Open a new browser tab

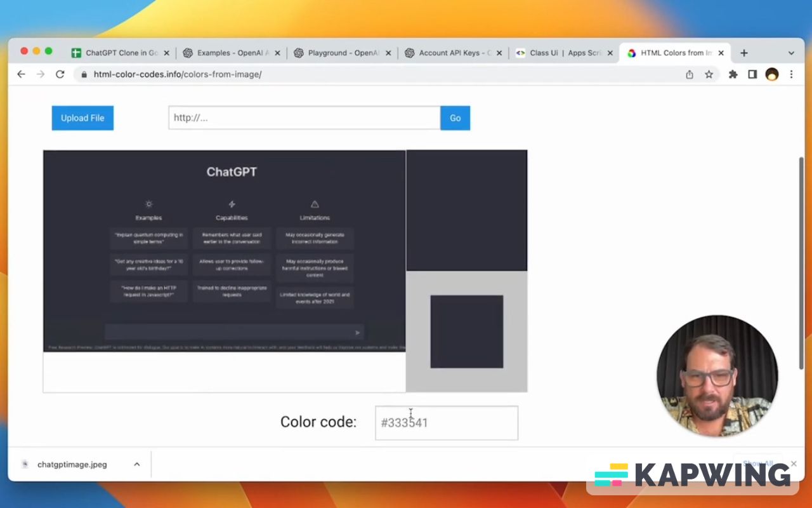(744, 53)
